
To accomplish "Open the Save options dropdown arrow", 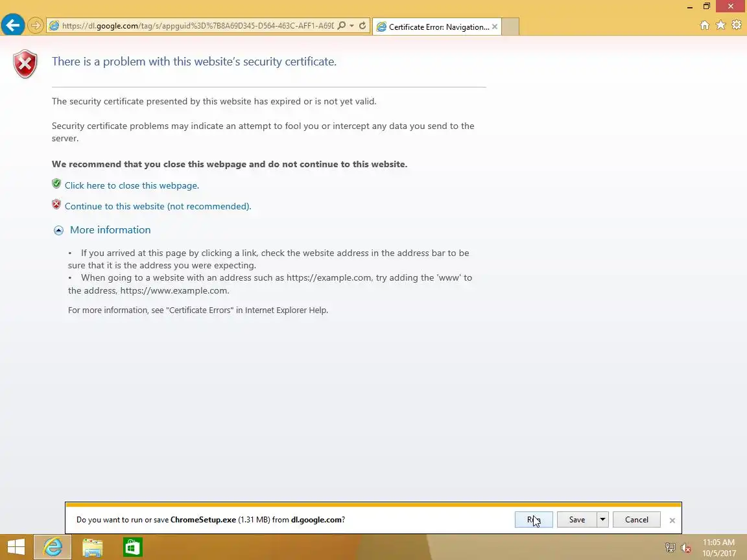I will point(602,520).
